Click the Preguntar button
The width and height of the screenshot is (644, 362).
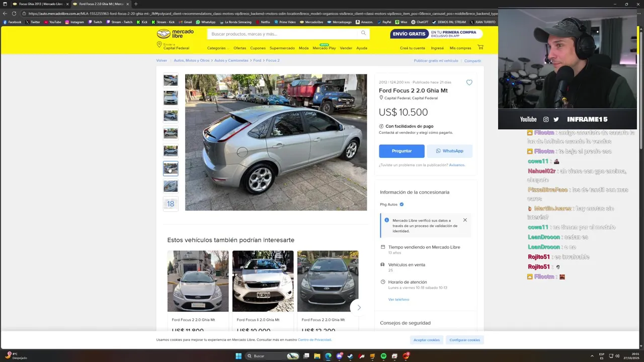pos(401,151)
